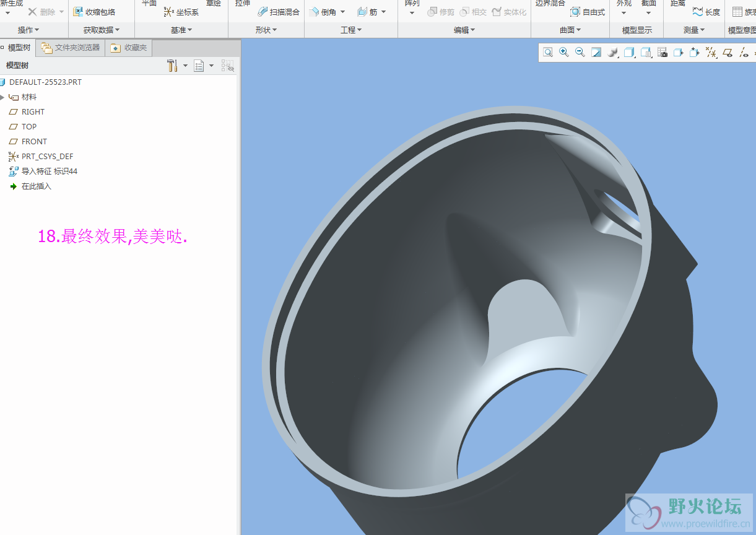Open the 测量 (Measure) group dropdown
This screenshot has height=535, width=756.
click(695, 30)
